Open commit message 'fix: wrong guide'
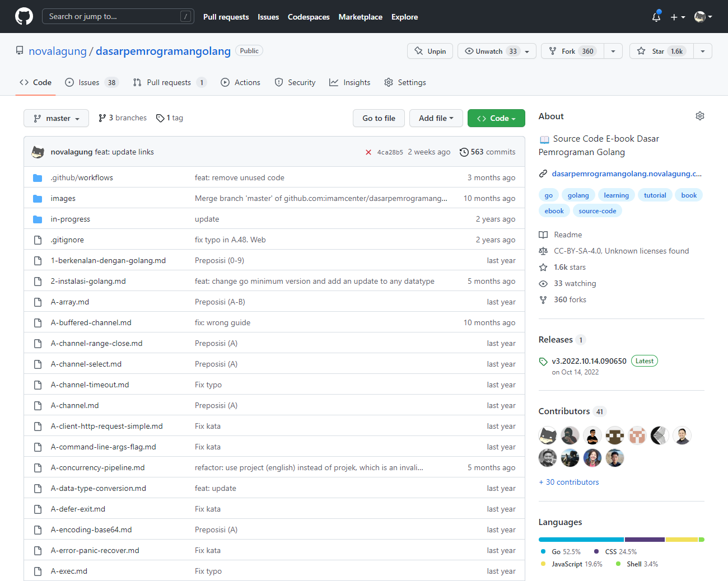This screenshot has width=728, height=581. tap(222, 322)
